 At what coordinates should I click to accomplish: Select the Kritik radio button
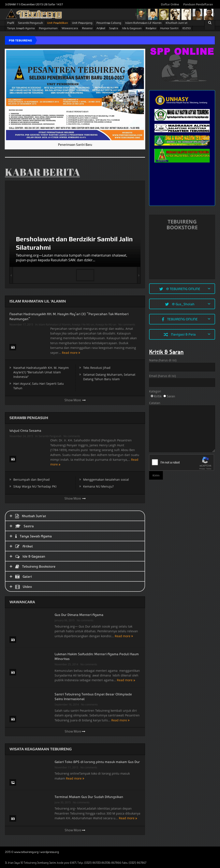(152, 396)
